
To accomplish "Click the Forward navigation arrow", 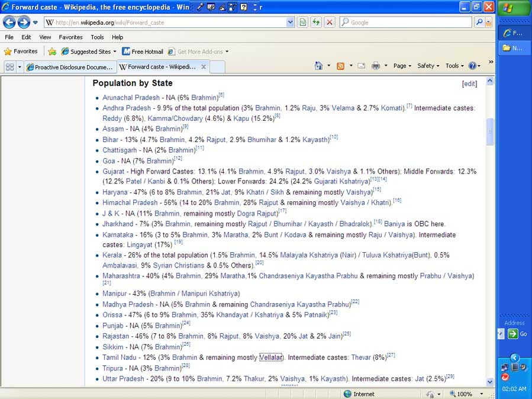I will click(24, 22).
